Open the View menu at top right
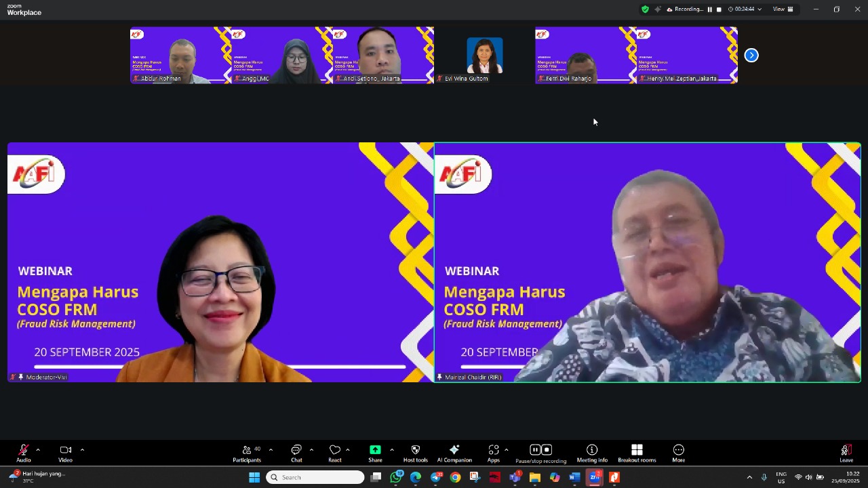The height and width of the screenshot is (488, 868). pyautogui.click(x=783, y=9)
